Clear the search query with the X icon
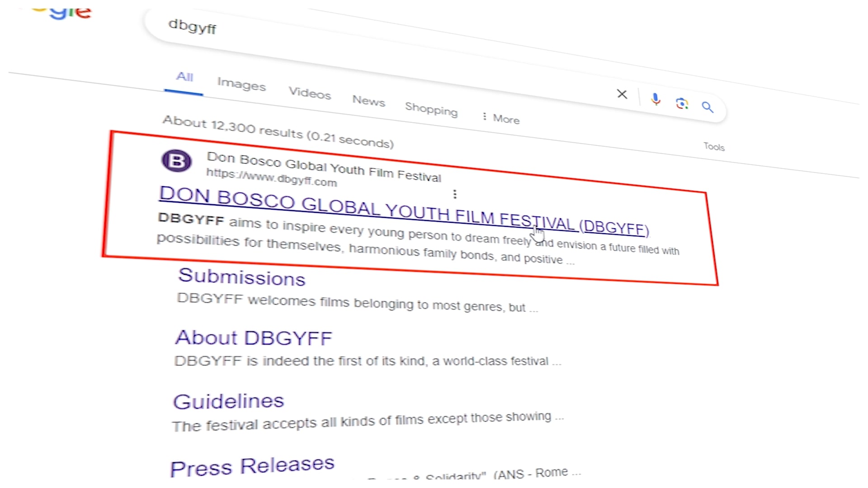The width and height of the screenshot is (868, 488). click(x=622, y=94)
